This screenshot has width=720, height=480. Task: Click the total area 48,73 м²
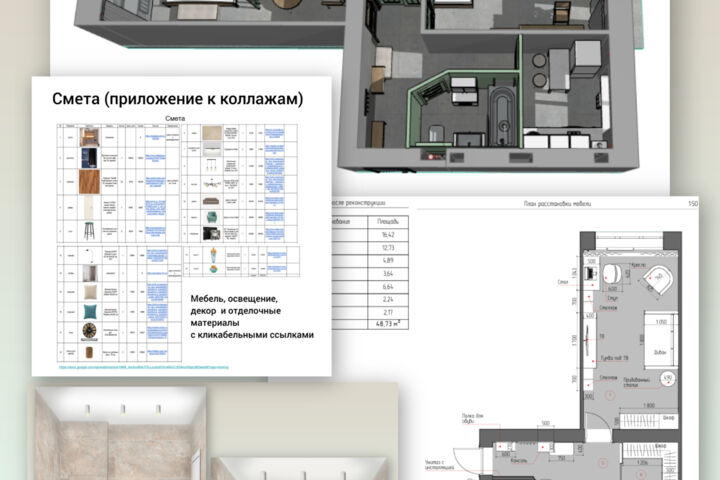coord(388,324)
